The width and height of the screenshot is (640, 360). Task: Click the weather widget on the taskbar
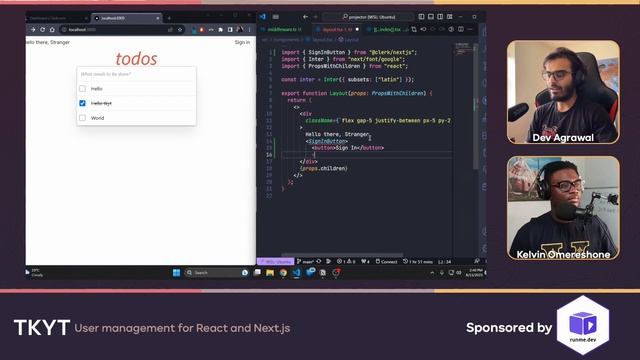coord(35,273)
